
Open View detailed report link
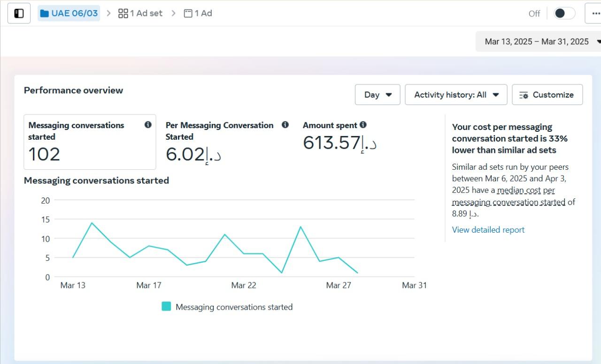click(488, 230)
